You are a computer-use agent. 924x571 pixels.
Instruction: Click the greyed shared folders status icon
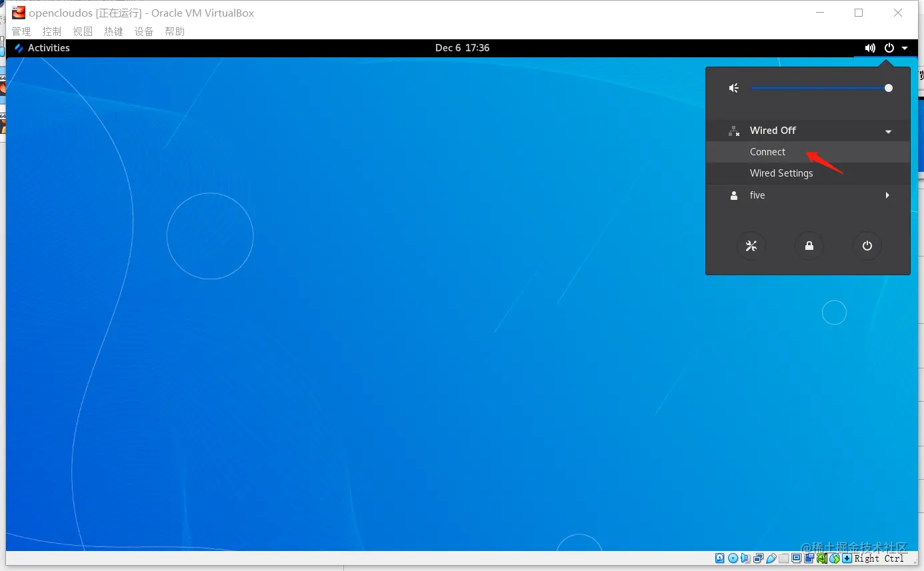coord(784,558)
